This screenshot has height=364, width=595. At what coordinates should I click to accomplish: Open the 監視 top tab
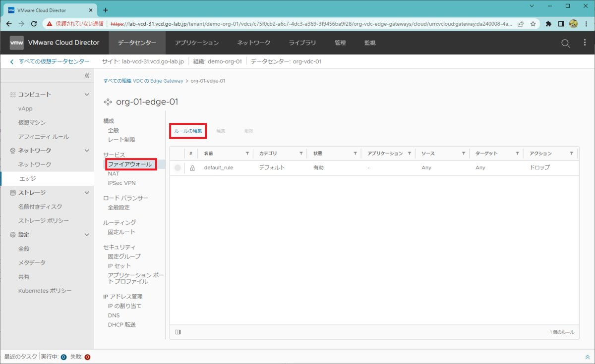pyautogui.click(x=370, y=43)
